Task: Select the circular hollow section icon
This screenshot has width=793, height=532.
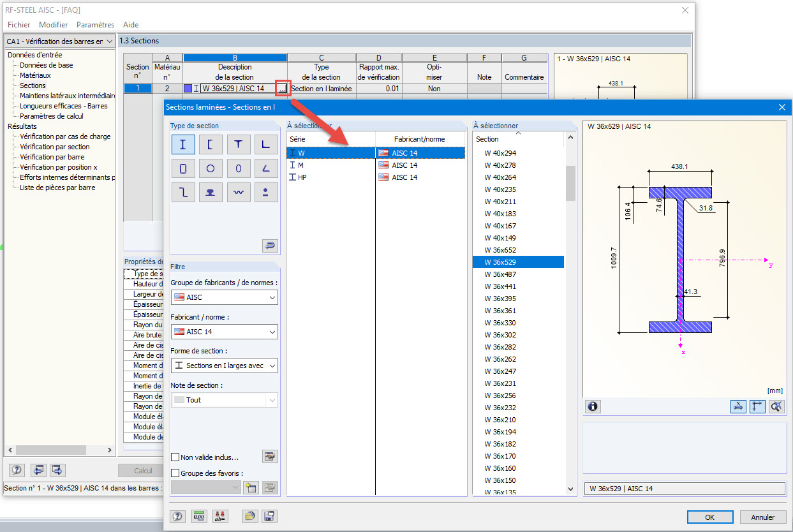Action: click(x=211, y=168)
